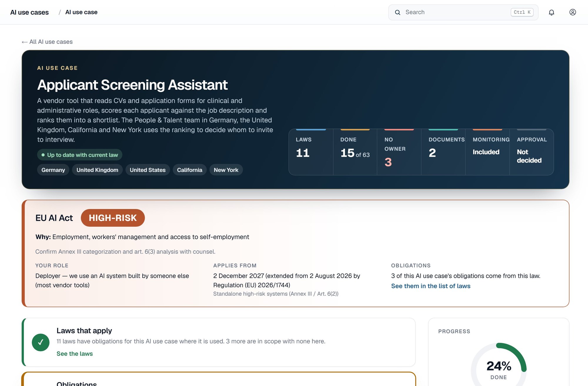Screen dimensions: 588x386
Task: Open the No Owner 3 tile
Action: point(399,152)
